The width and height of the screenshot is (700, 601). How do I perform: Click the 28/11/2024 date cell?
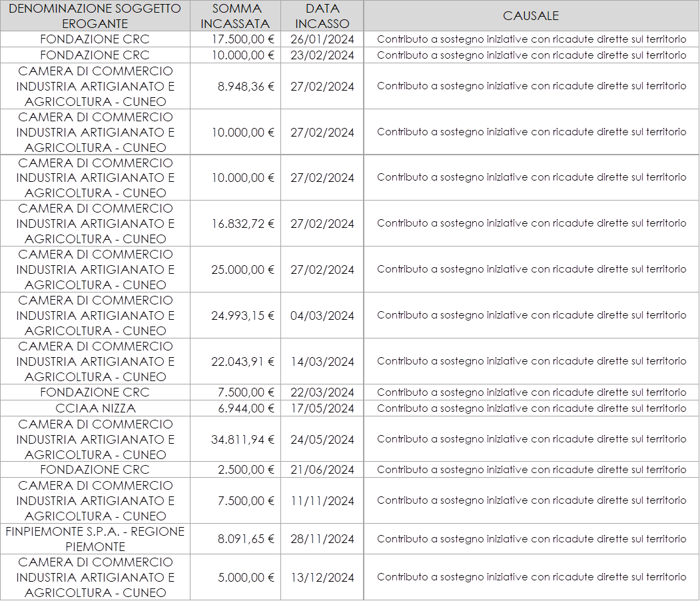(322, 538)
